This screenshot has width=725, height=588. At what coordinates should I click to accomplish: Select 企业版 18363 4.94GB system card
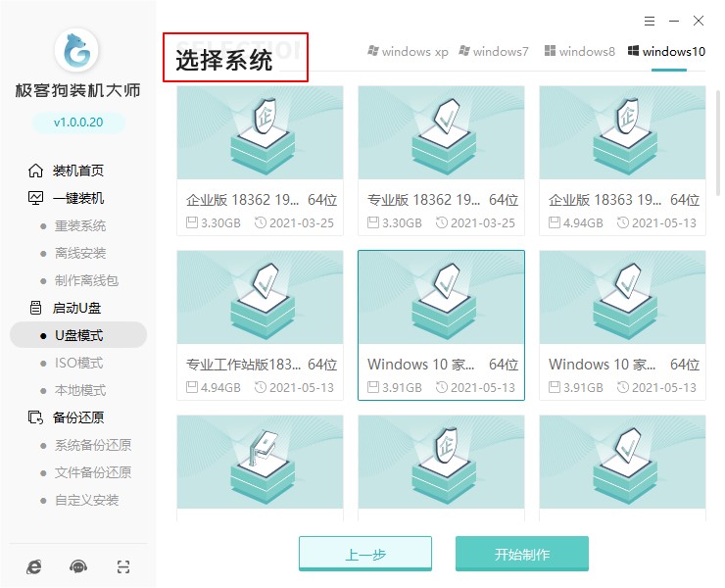[x=622, y=161]
